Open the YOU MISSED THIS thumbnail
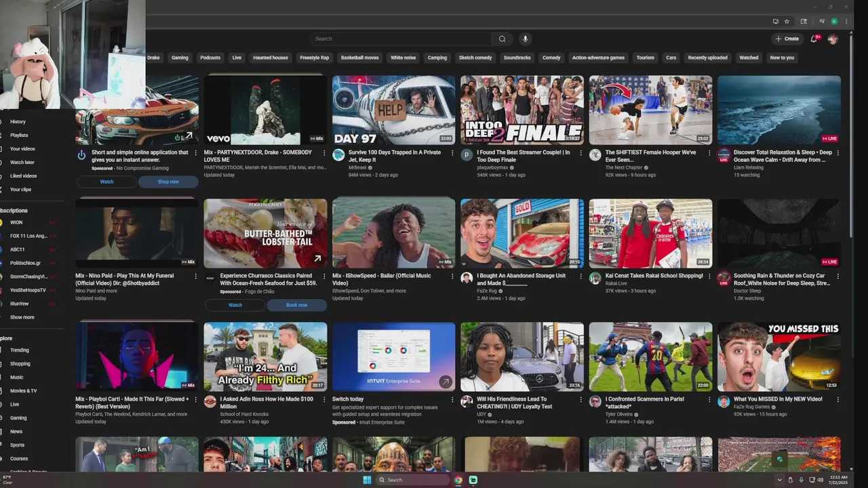868x488 pixels. pyautogui.click(x=778, y=357)
